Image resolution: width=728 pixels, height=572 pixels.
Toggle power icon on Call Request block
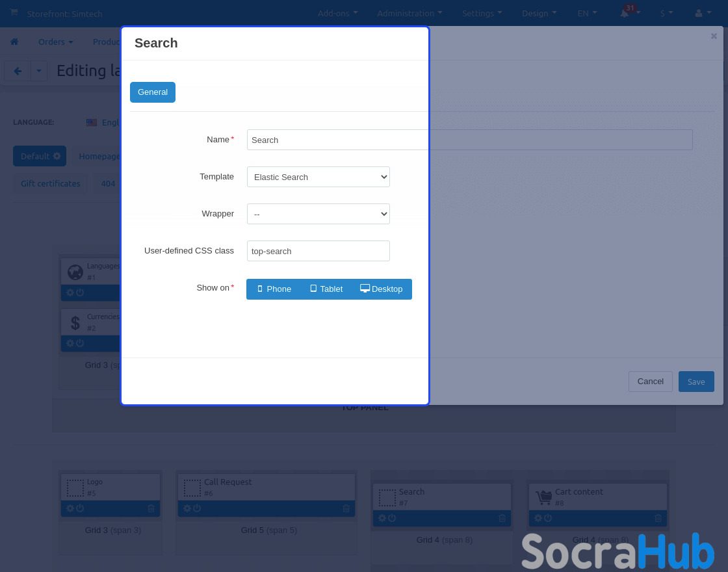197,508
